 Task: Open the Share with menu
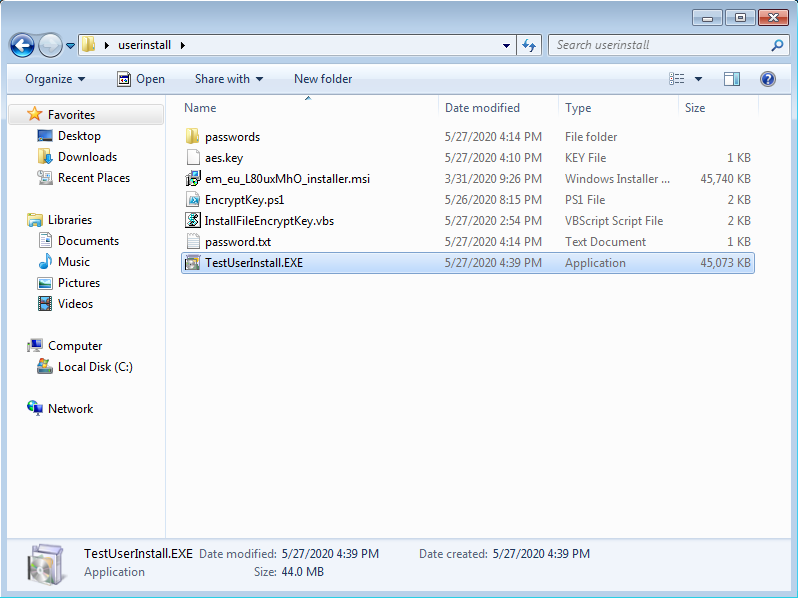pyautogui.click(x=229, y=79)
